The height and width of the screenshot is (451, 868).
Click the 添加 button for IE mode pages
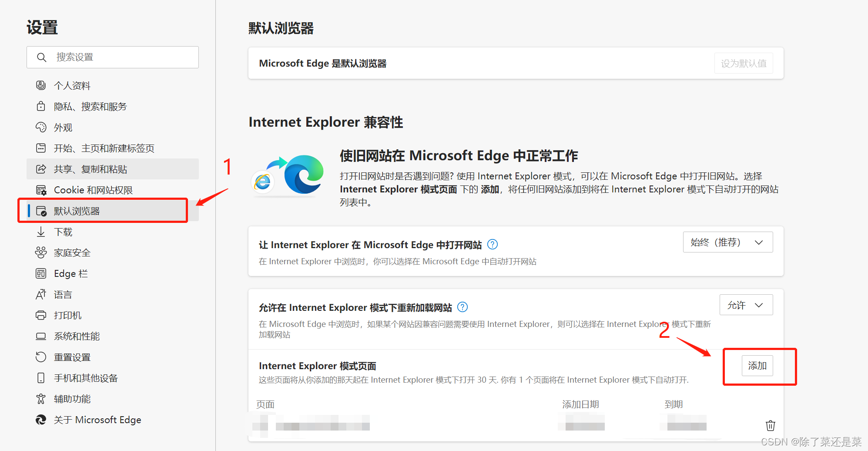(757, 366)
